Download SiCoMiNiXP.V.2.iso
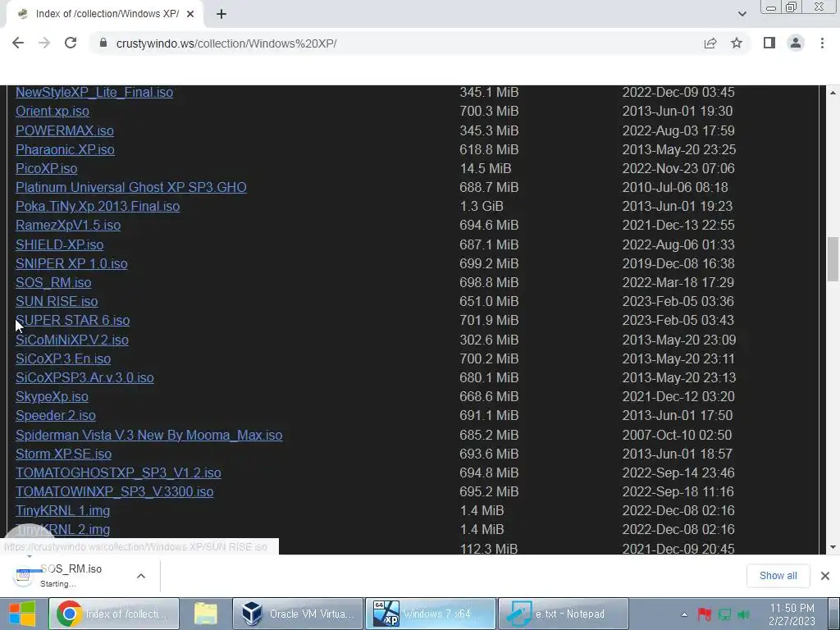 72,340
